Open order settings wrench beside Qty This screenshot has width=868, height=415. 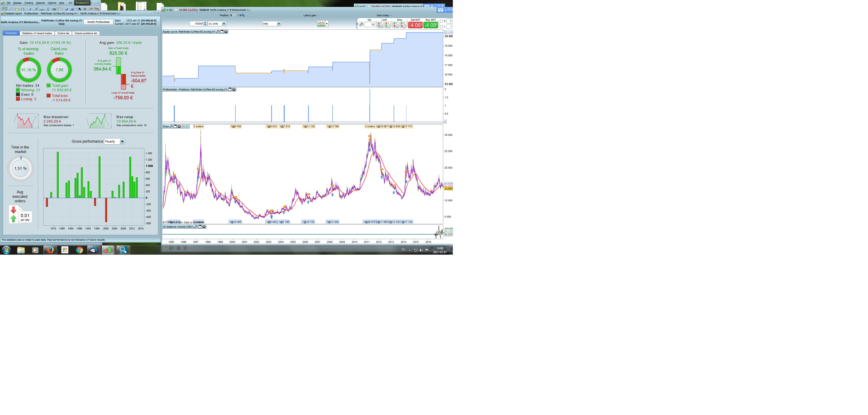coord(361,25)
